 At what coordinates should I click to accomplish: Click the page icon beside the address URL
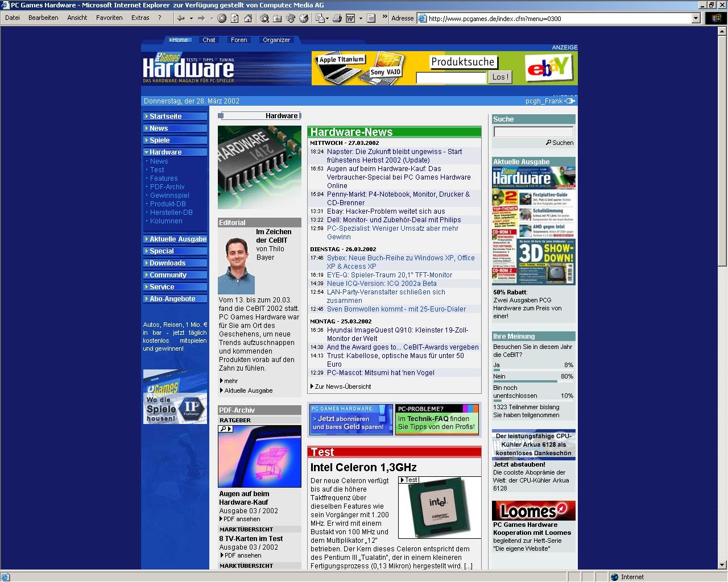422,18
